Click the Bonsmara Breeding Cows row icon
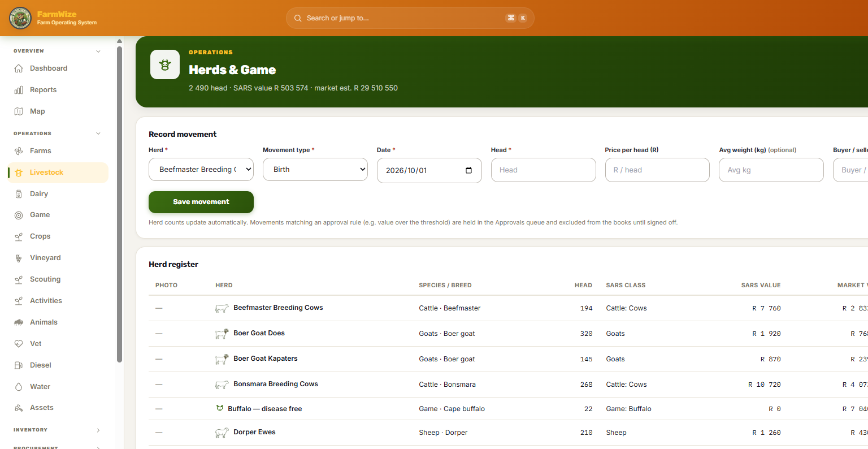Viewport: 868px width, 449px height. click(222, 385)
